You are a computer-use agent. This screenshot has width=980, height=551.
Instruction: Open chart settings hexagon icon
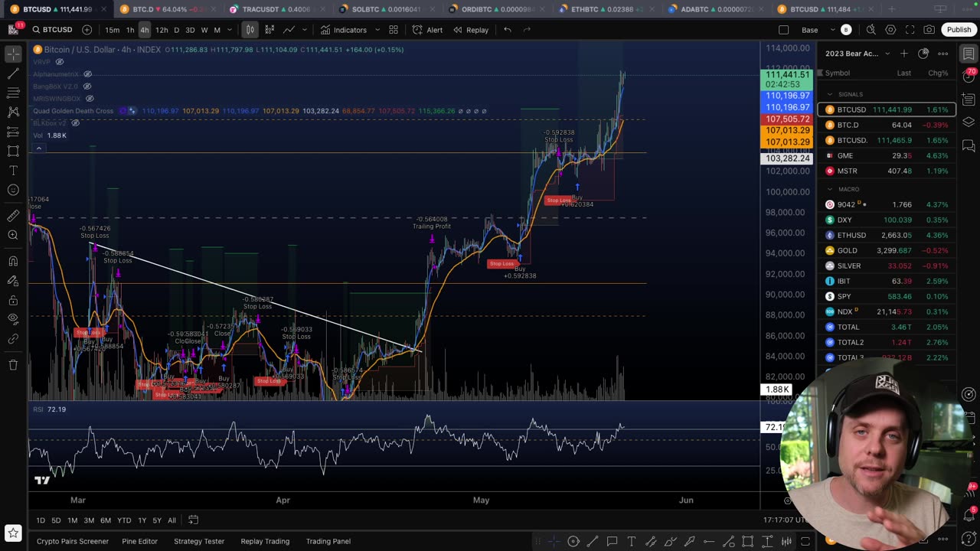890,30
